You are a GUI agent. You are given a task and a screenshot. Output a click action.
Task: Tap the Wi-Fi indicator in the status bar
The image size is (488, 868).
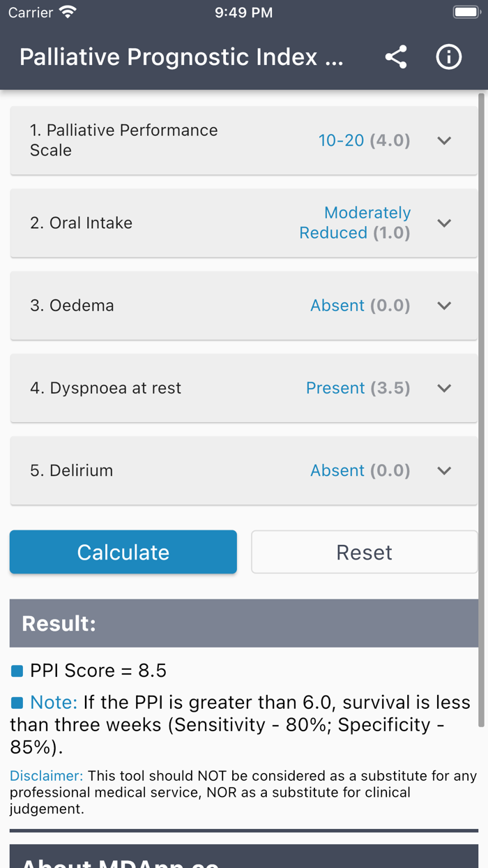point(68,11)
